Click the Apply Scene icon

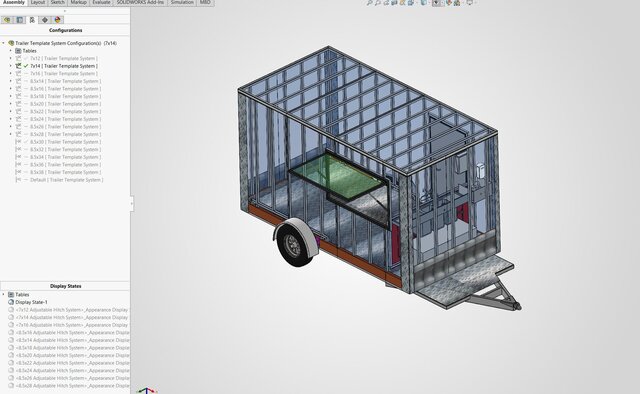point(457,3)
